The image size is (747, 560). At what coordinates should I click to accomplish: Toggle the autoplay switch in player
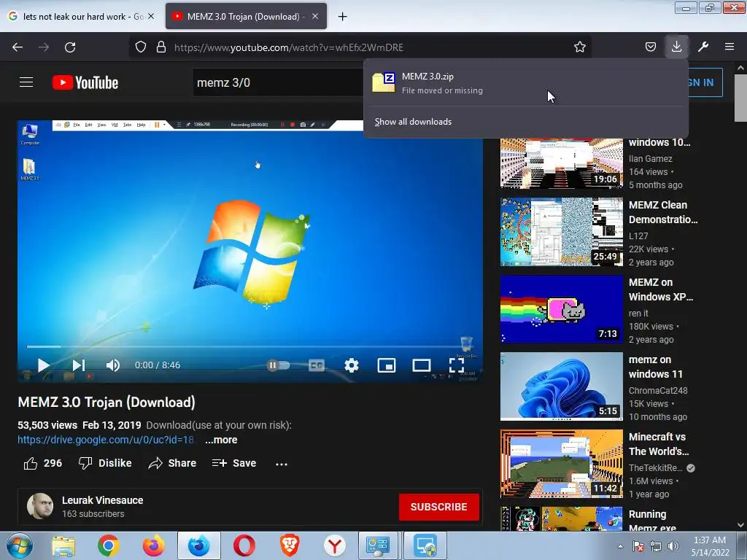[x=278, y=365]
